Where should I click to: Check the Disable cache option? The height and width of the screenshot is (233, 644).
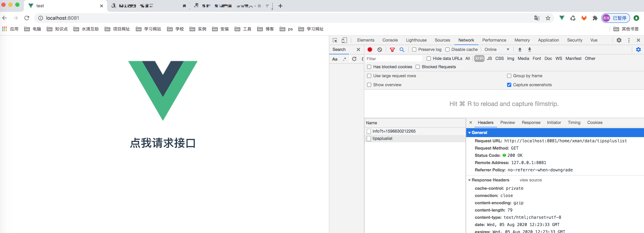click(x=447, y=50)
